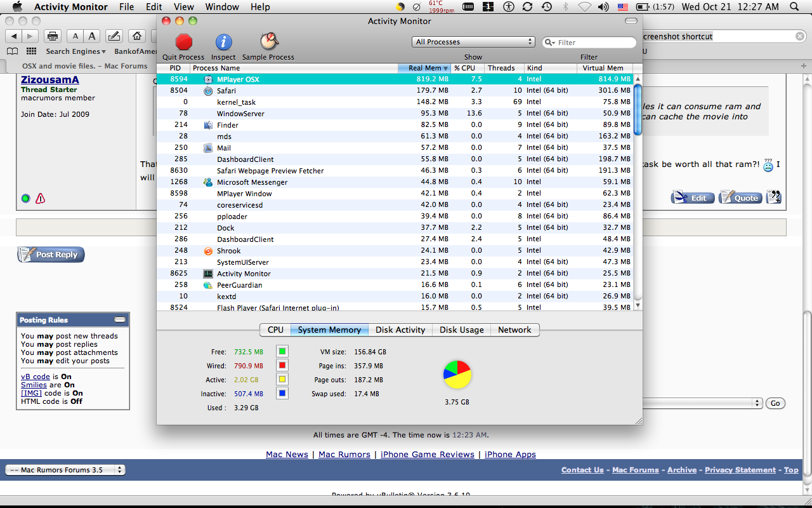Open the Filter field's magnifier dropdown

click(x=549, y=43)
